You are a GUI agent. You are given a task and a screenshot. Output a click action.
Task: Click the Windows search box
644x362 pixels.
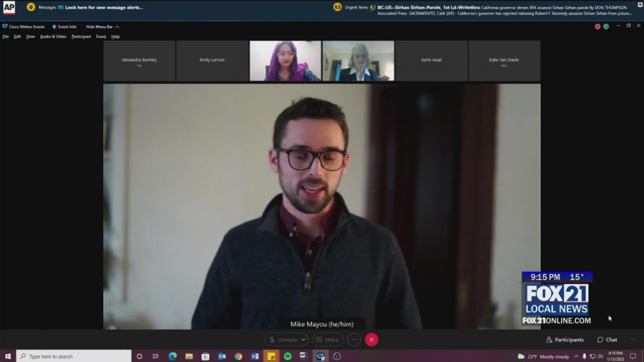click(x=74, y=356)
